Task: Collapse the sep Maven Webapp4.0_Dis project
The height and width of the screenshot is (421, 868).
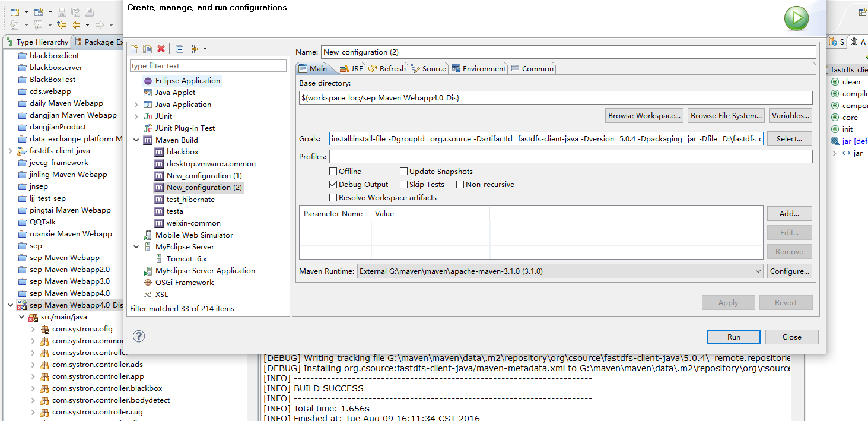Action: [x=11, y=305]
